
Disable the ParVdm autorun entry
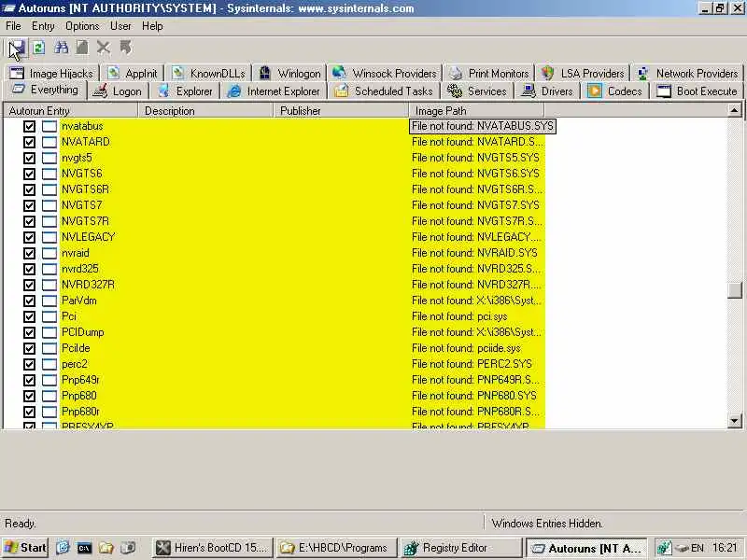(29, 301)
